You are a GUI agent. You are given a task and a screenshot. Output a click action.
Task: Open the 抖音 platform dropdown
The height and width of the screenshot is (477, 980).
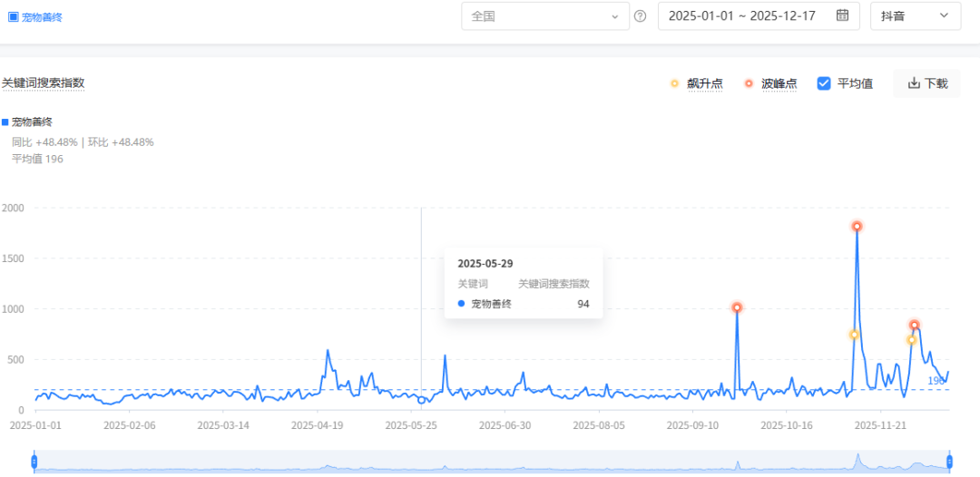(x=916, y=16)
